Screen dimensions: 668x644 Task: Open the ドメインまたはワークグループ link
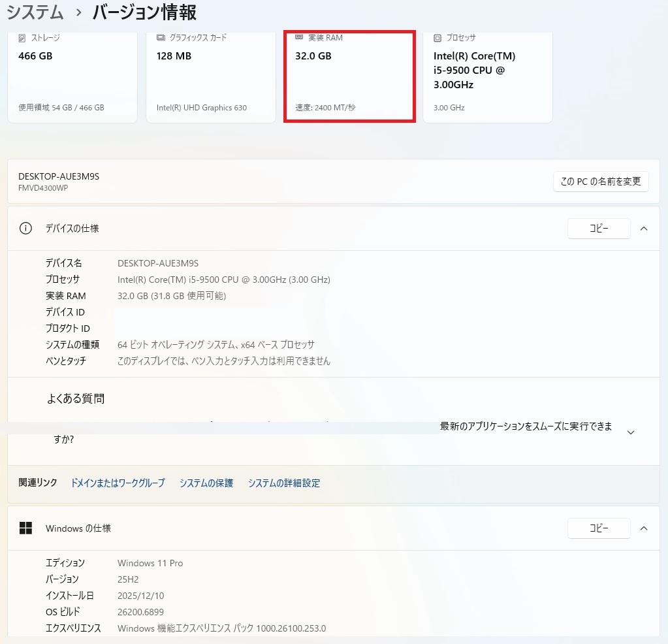(x=118, y=483)
